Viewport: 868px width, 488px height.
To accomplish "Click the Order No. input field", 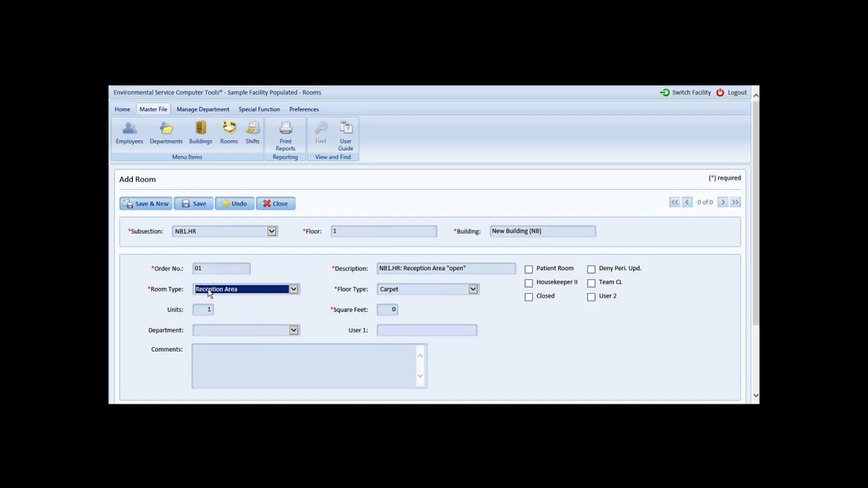I will (222, 268).
